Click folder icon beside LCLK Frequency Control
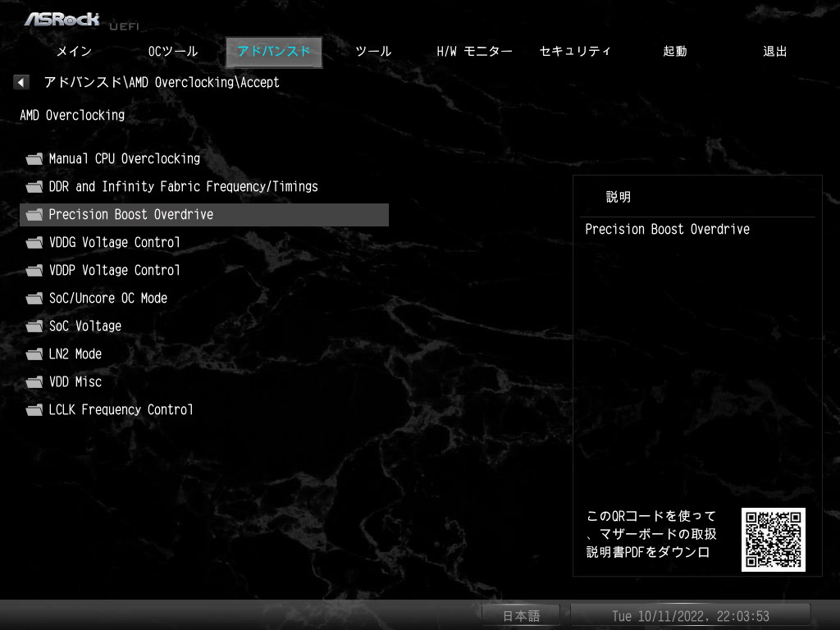 [x=34, y=410]
